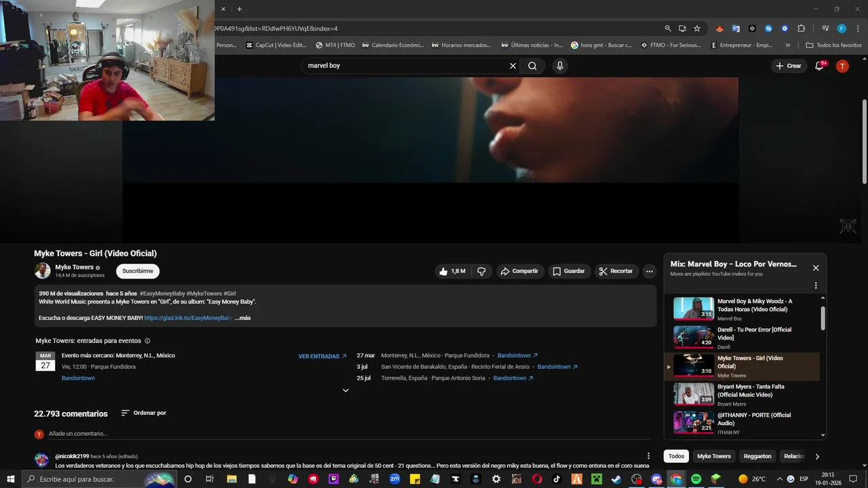868x488 pixels.
Task: Open the 'Ordenar por' comment sort menu
Action: (x=143, y=413)
